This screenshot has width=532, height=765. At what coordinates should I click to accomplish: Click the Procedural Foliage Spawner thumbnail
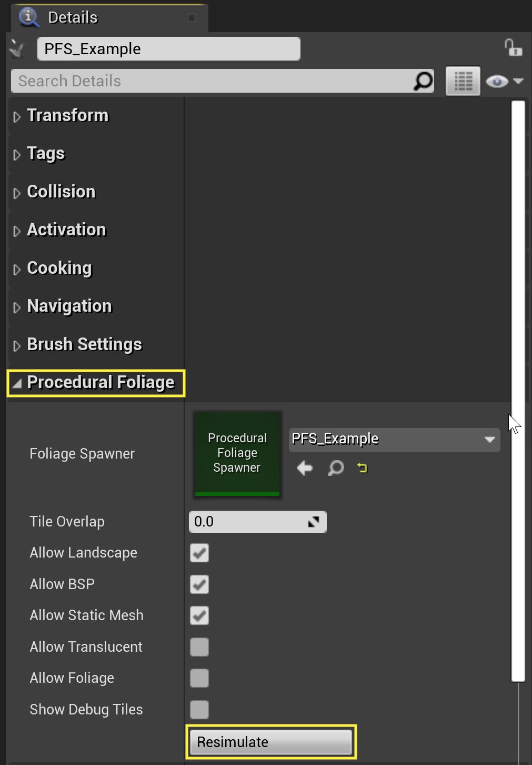(x=237, y=453)
